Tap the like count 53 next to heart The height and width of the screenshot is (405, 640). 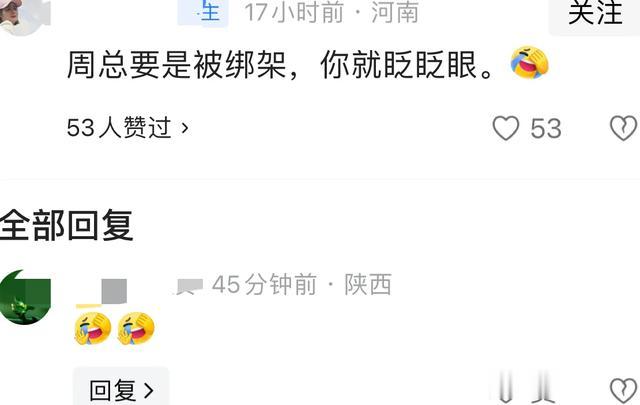(546, 129)
